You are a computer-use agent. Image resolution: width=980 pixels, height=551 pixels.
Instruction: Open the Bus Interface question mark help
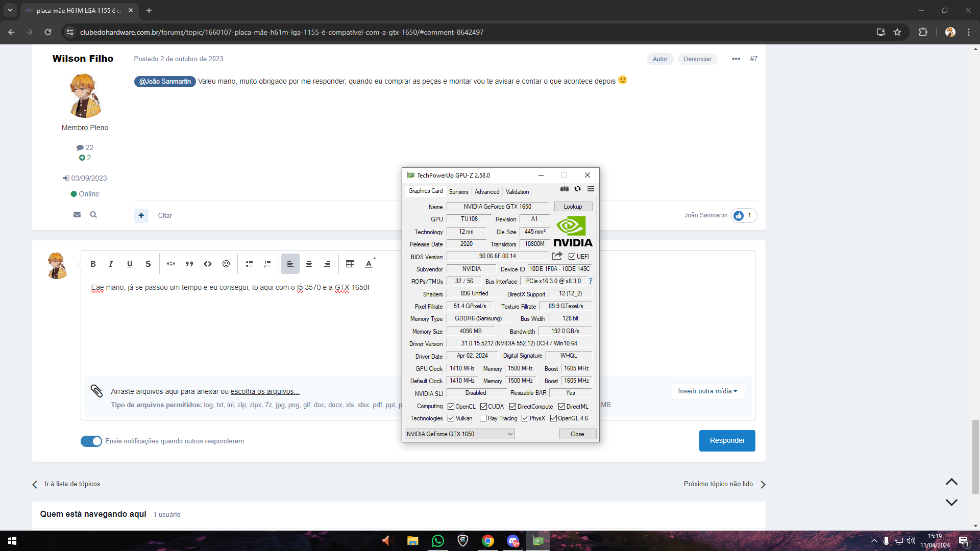click(x=591, y=281)
